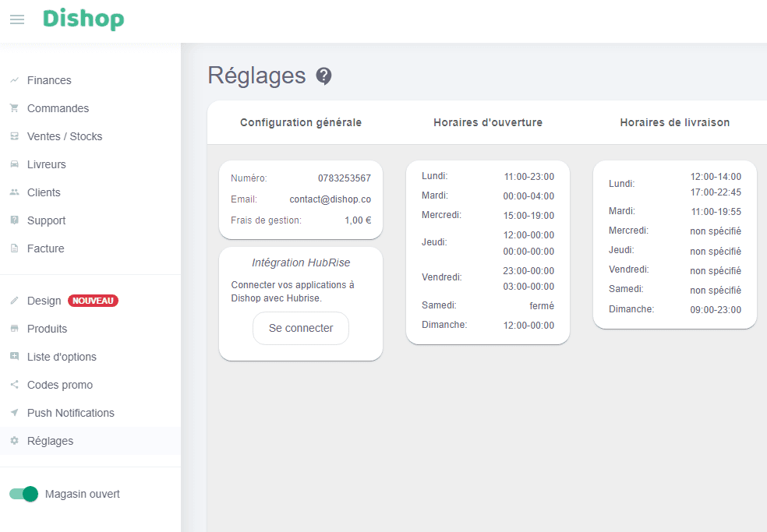Click the Support icon in sidebar
This screenshot has width=767, height=532.
pyautogui.click(x=15, y=220)
